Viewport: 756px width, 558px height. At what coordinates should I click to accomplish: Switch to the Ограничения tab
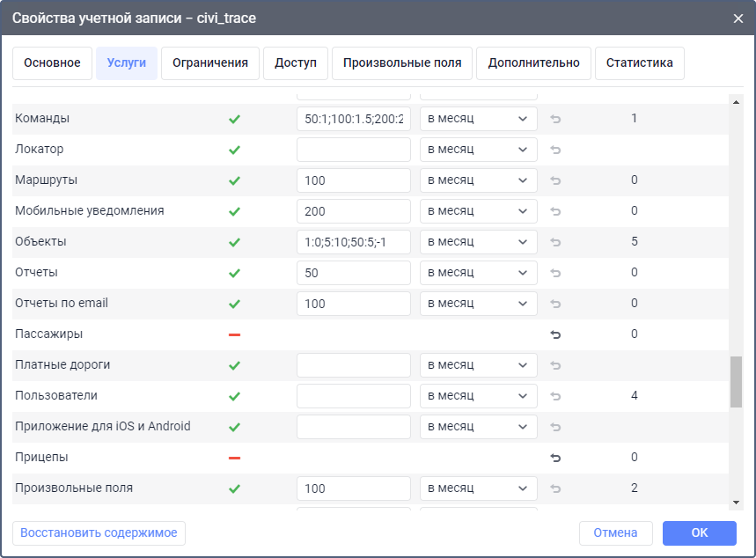click(x=210, y=63)
